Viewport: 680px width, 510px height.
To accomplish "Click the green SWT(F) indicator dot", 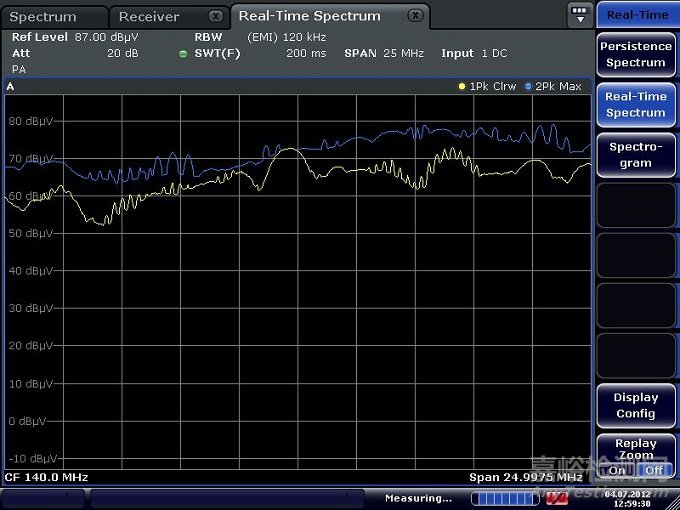I will point(183,54).
